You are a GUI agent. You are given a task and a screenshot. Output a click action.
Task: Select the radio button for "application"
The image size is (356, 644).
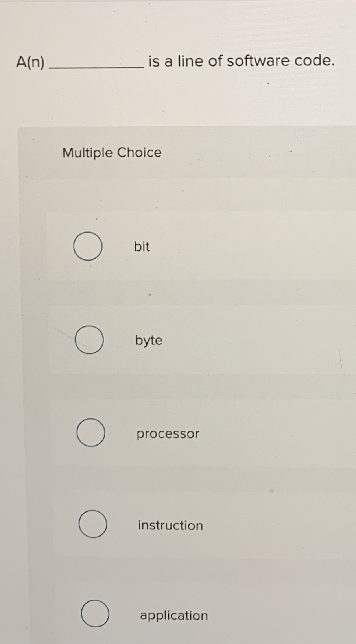pyautogui.click(x=94, y=615)
